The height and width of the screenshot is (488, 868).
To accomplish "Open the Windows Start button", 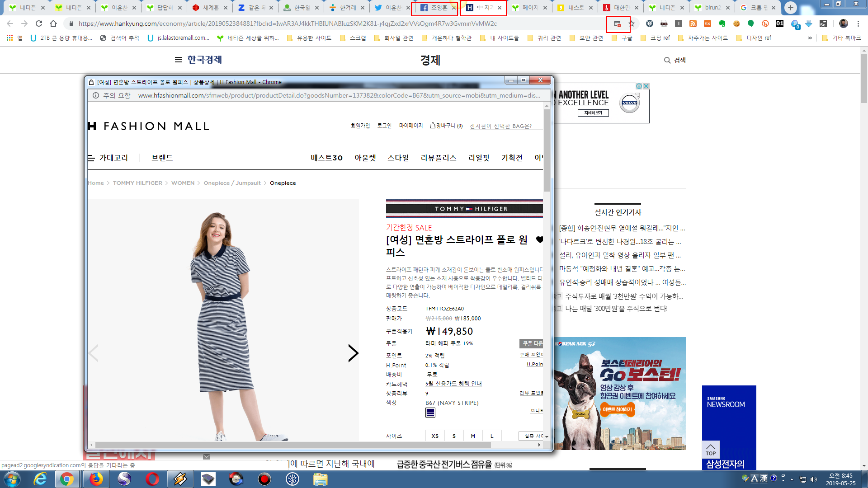I will [12, 479].
